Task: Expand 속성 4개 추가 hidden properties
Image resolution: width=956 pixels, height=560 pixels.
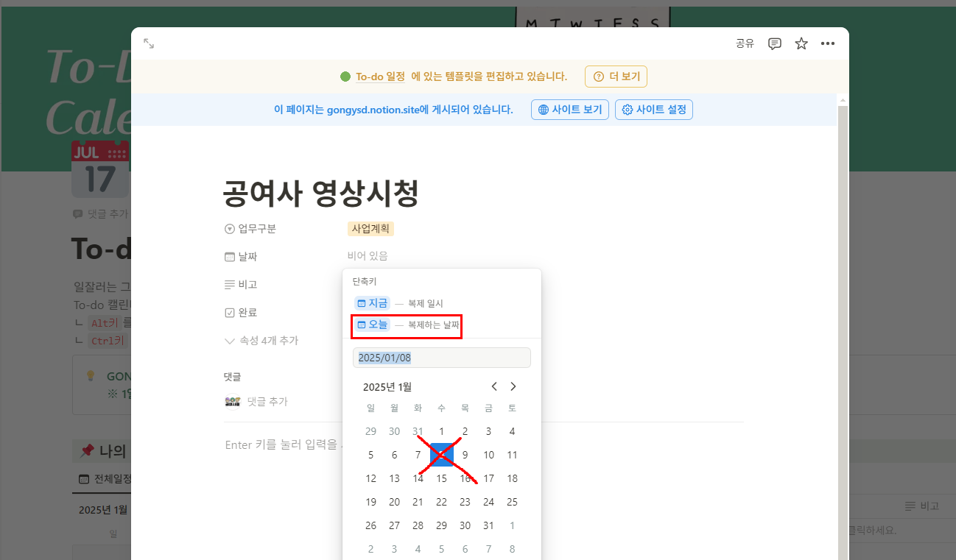Action: 261,341
